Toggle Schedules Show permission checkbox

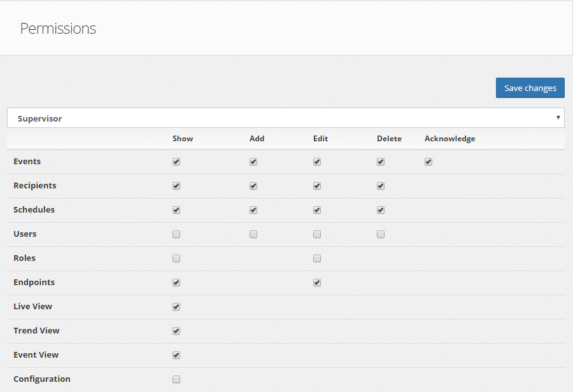[x=176, y=210]
